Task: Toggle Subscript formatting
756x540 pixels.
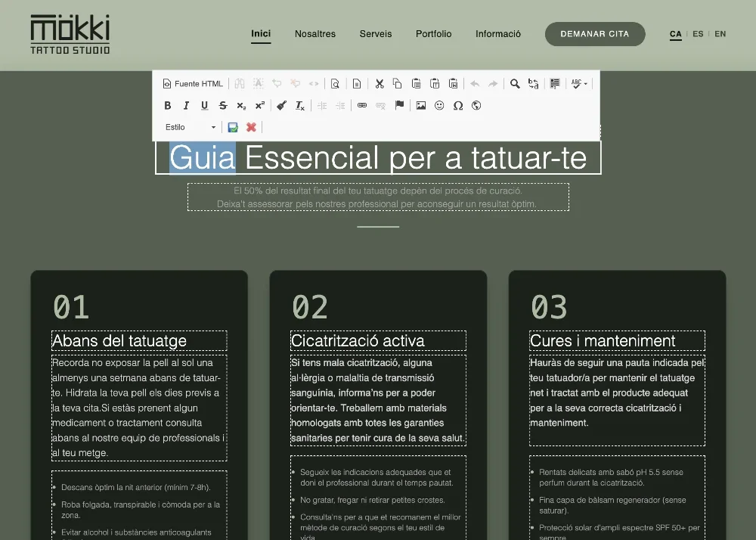Action: point(241,106)
